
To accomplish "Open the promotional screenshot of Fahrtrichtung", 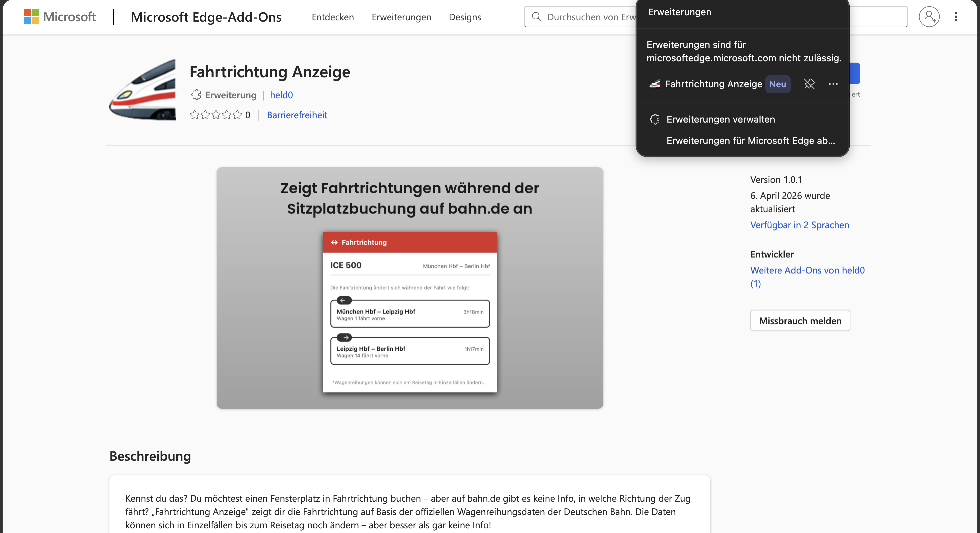I will click(410, 288).
